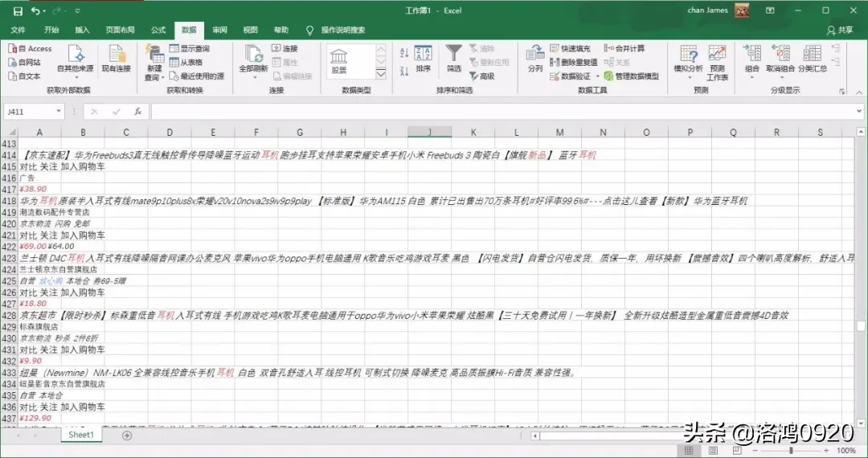
Task: Click the 自网站 (From Web) icon
Action: click(12, 63)
